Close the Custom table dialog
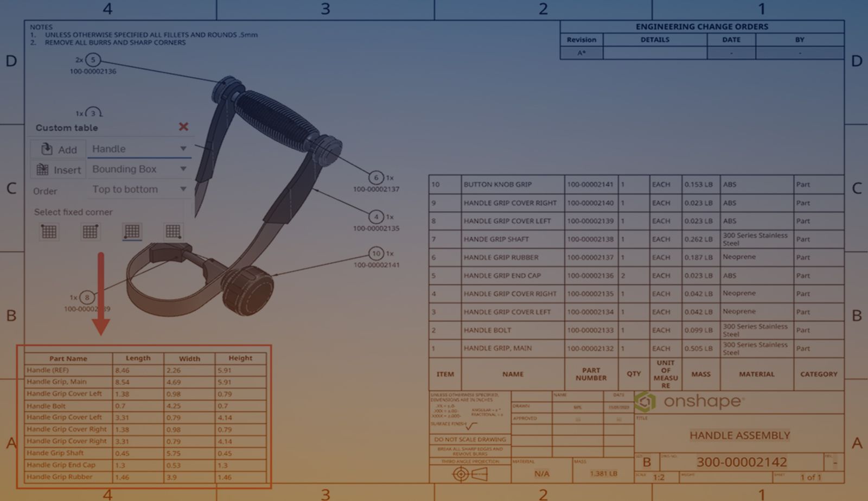This screenshot has width=868, height=501. [183, 127]
